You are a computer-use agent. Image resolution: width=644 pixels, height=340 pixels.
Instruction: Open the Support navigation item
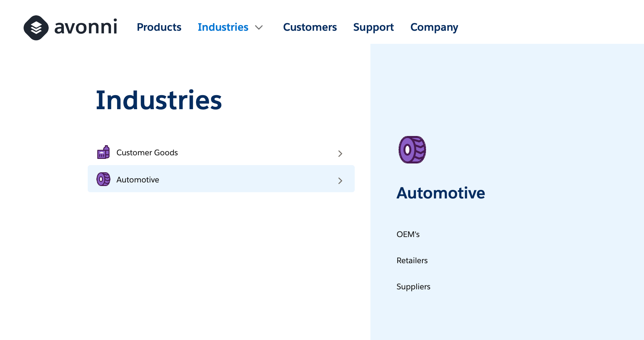click(373, 27)
